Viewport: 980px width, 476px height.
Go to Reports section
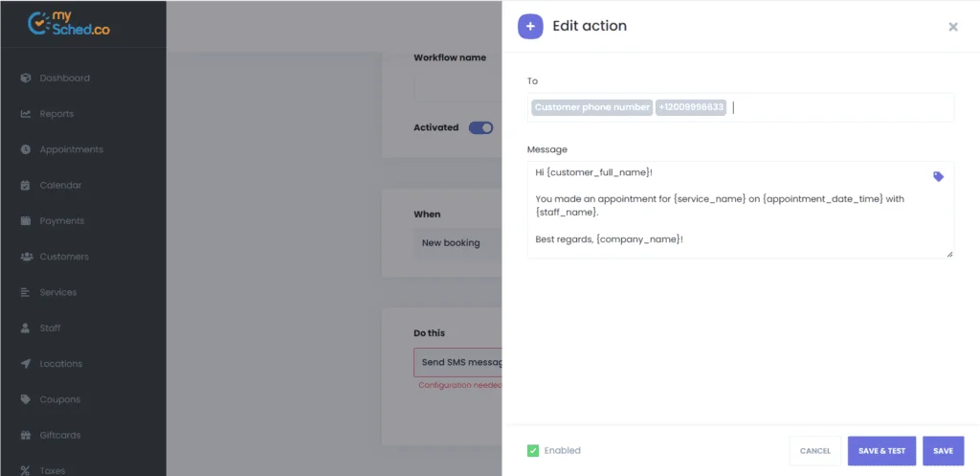pyautogui.click(x=56, y=114)
